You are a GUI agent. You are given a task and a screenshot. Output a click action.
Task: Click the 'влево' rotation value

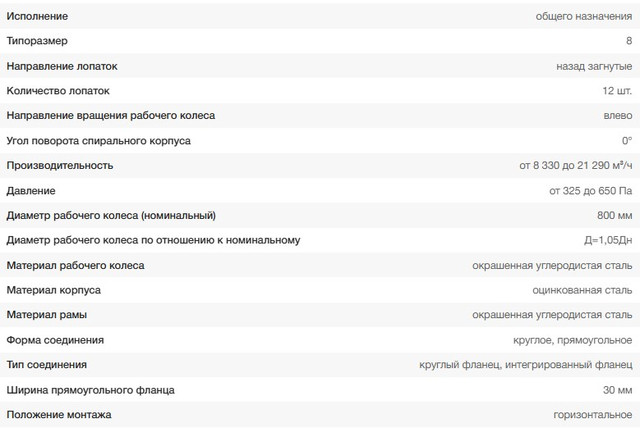tap(618, 116)
